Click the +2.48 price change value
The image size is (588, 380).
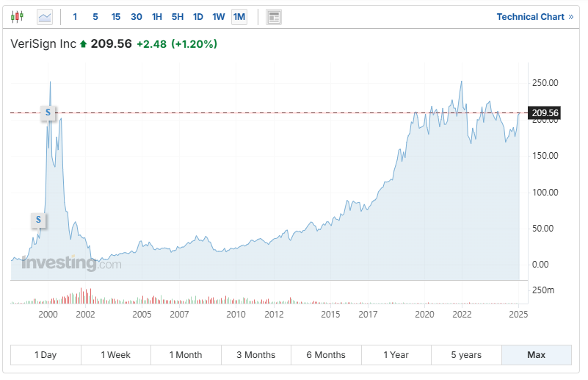[151, 44]
